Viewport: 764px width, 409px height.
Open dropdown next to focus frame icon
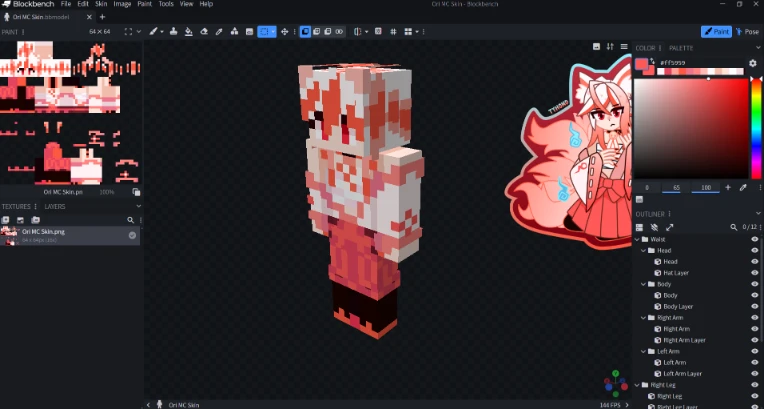pos(139,32)
